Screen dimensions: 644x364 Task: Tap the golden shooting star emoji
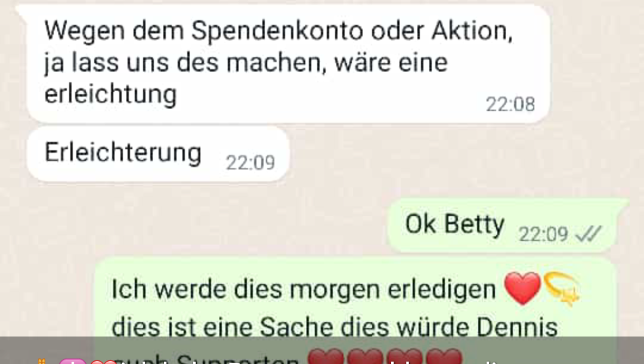tap(562, 289)
